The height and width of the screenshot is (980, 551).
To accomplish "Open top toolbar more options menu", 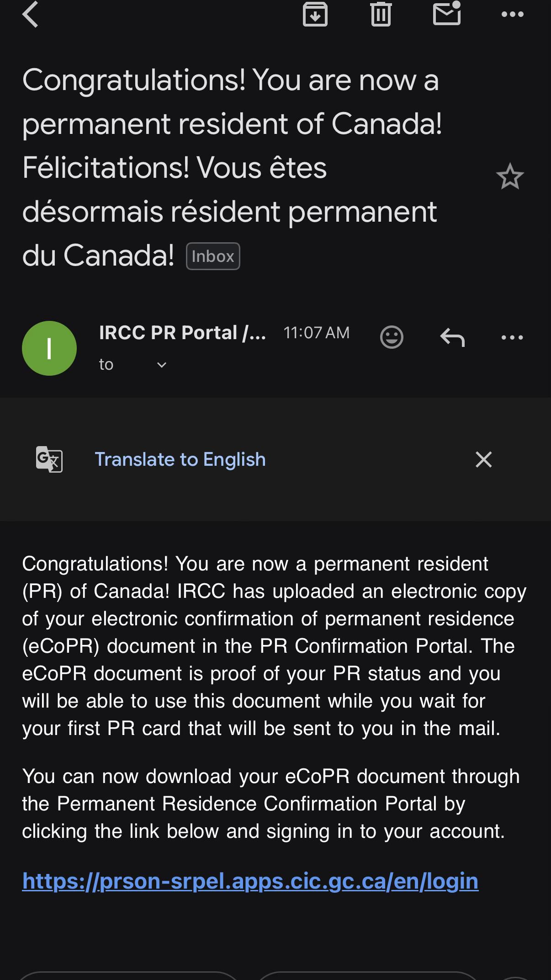I will tap(512, 14).
